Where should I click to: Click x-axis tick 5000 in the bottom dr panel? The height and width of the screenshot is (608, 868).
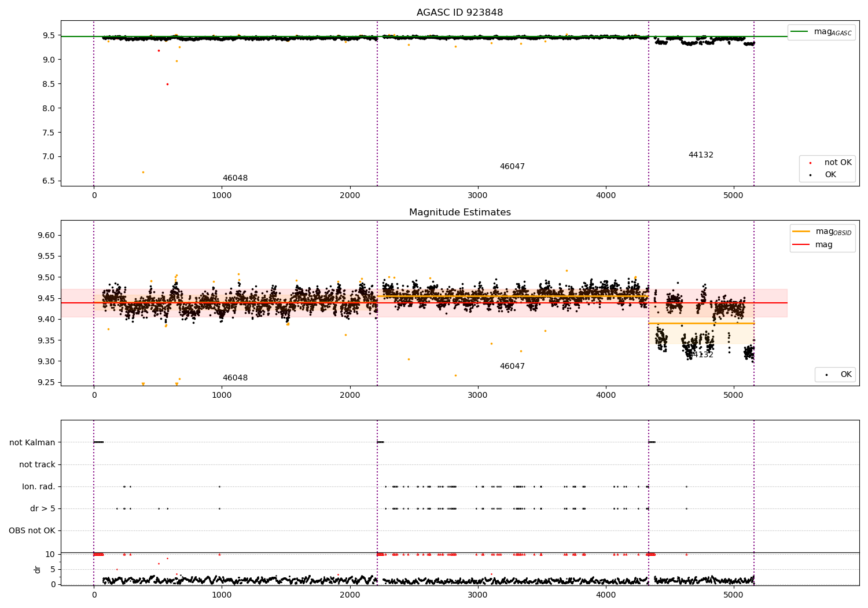[734, 595]
